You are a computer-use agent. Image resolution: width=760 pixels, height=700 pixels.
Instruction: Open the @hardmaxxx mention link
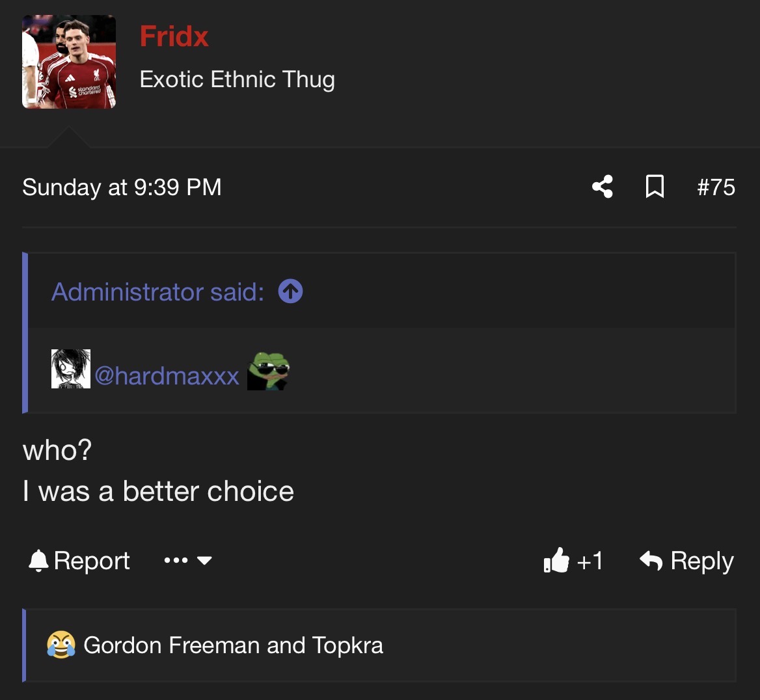[x=167, y=375]
